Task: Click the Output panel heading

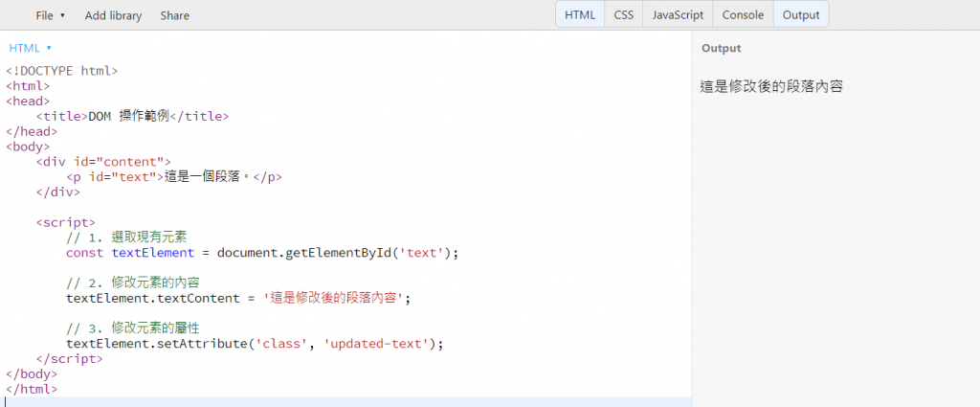Action: [722, 48]
